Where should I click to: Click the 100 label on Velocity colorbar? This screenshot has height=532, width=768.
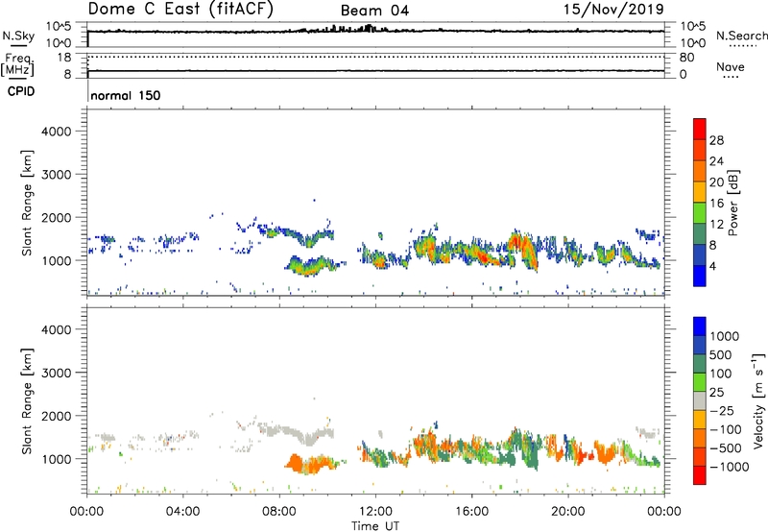click(723, 374)
